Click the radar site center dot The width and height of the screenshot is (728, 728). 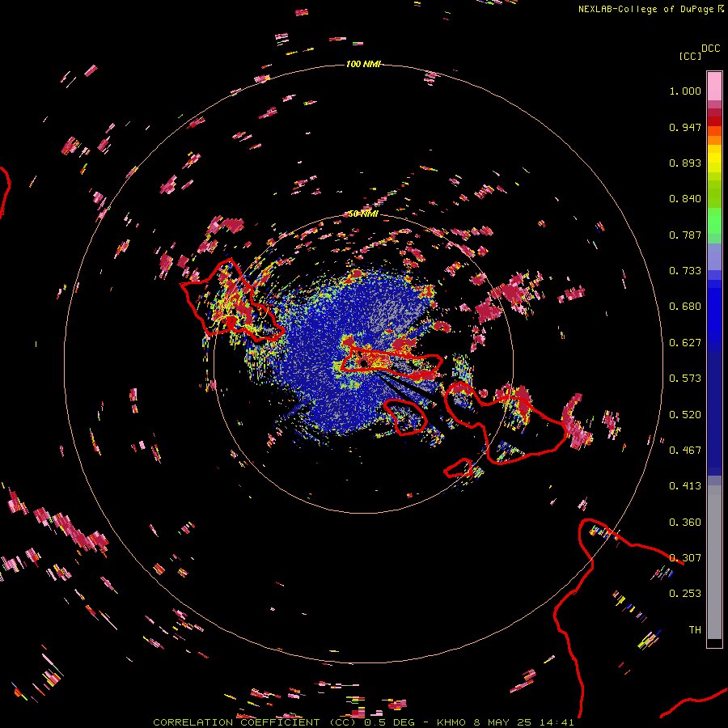tap(363, 363)
